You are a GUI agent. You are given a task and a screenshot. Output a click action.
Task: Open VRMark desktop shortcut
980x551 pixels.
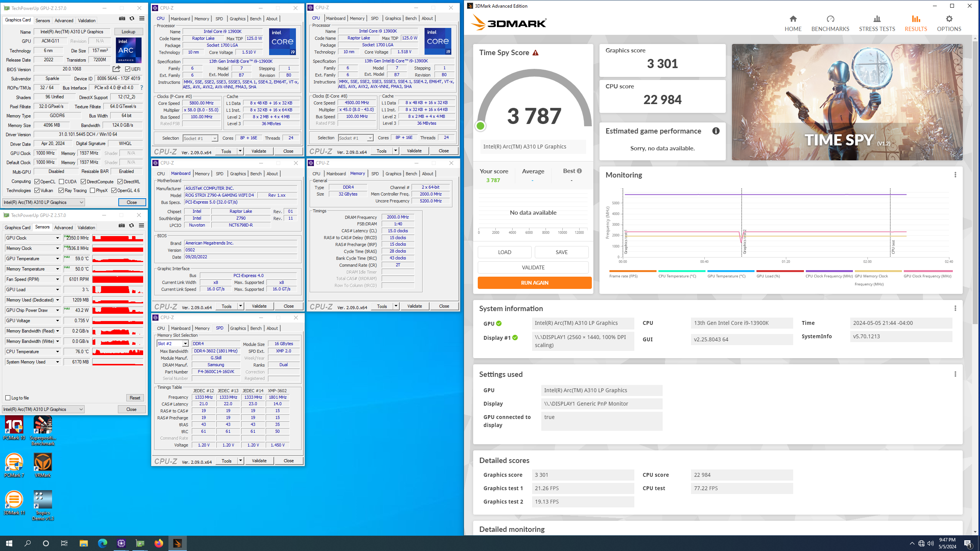pos(43,465)
